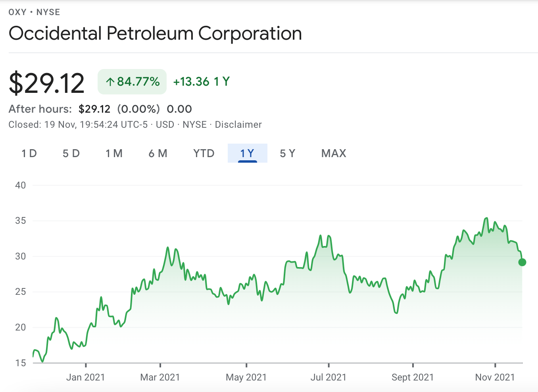
Task: Open the 6M chart range
Action: (158, 153)
